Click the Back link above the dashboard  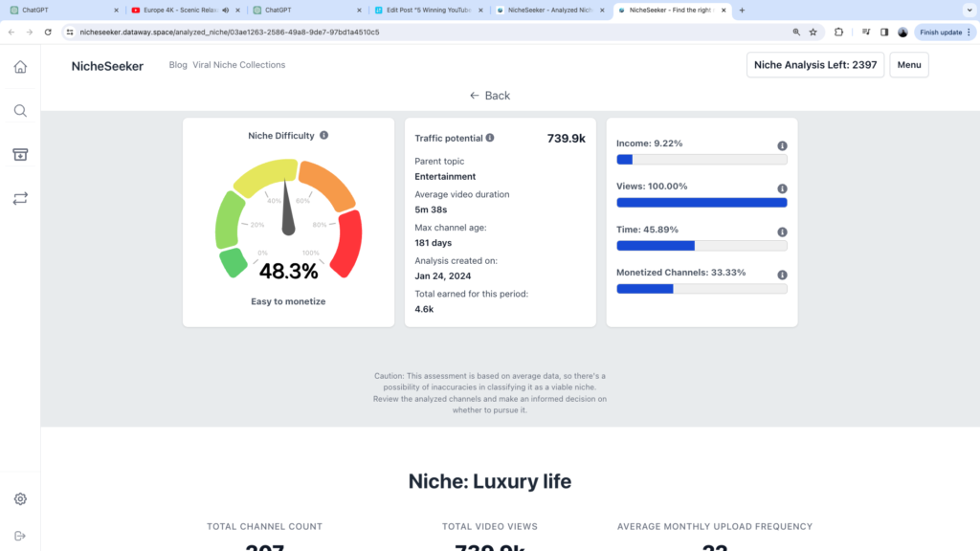pos(490,95)
